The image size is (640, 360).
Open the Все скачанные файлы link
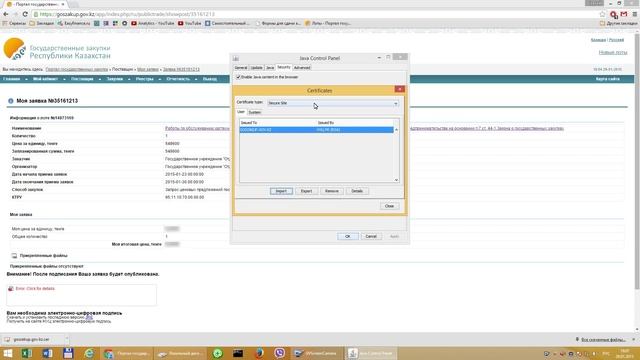pyautogui.click(x=603, y=340)
